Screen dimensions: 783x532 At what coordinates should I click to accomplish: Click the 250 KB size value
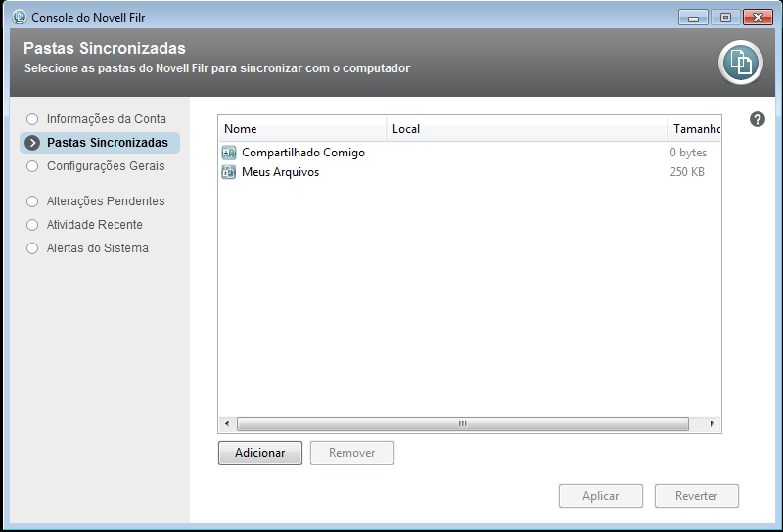(x=687, y=172)
